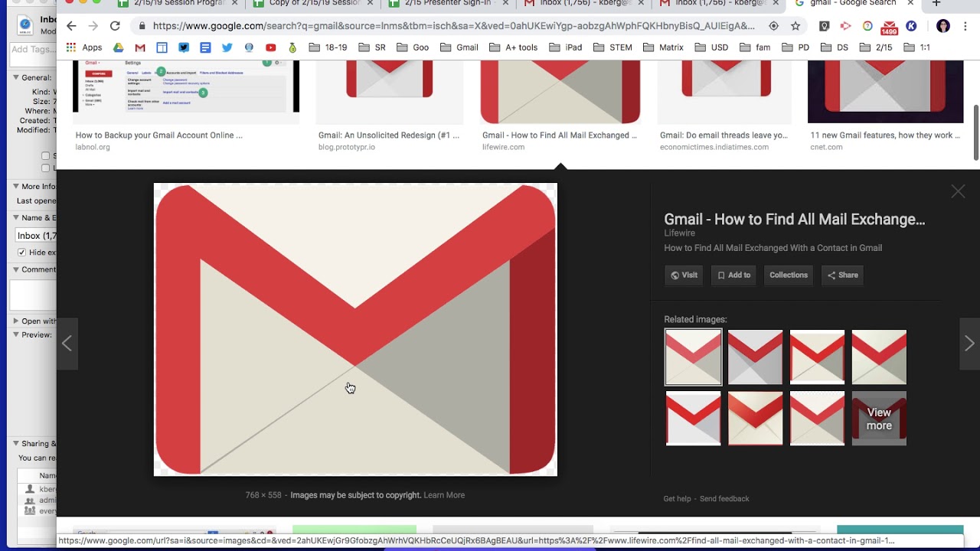View site info via the padlock icon

point(142,26)
